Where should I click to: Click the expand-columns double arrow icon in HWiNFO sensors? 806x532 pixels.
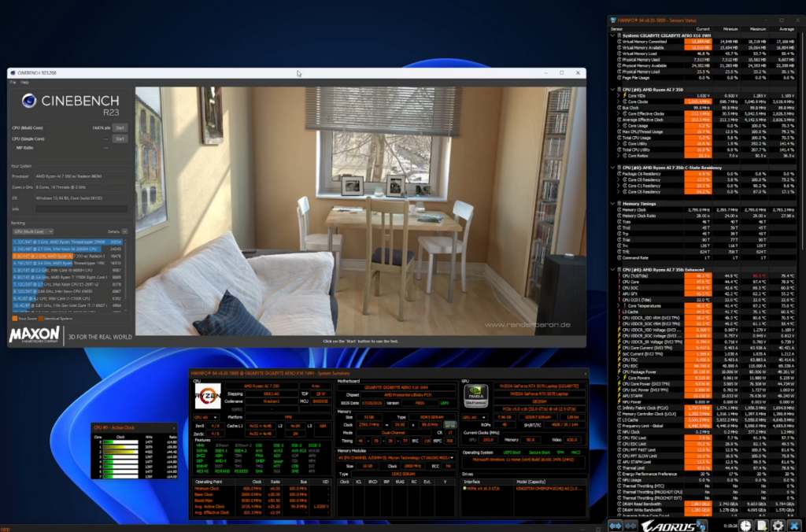click(616, 526)
